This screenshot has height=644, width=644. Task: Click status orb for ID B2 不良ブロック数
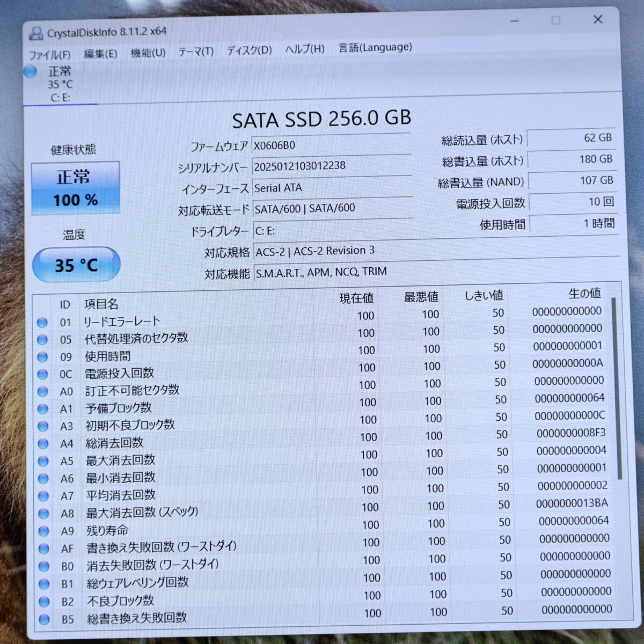pos(44,602)
